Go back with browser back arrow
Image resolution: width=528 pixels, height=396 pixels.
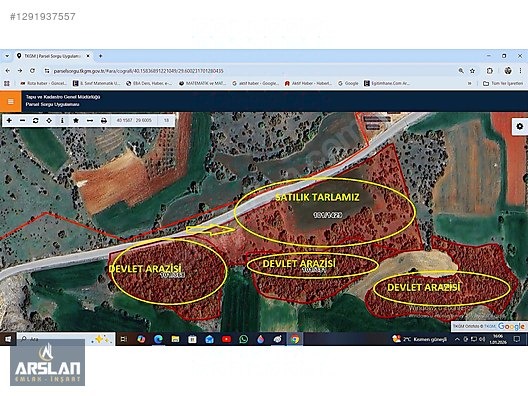click(8, 71)
